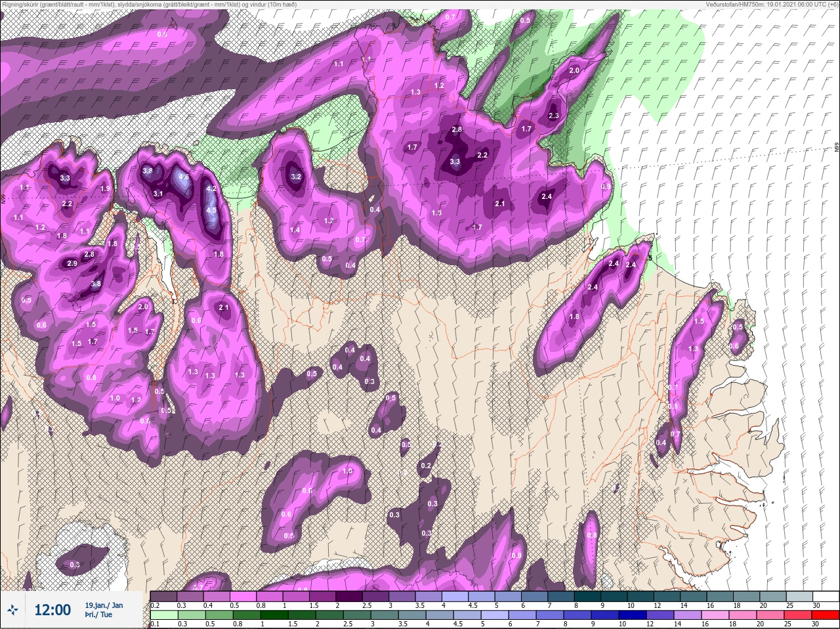Click the 4.2 precipitation value on map
840x629 pixels.
point(211,188)
